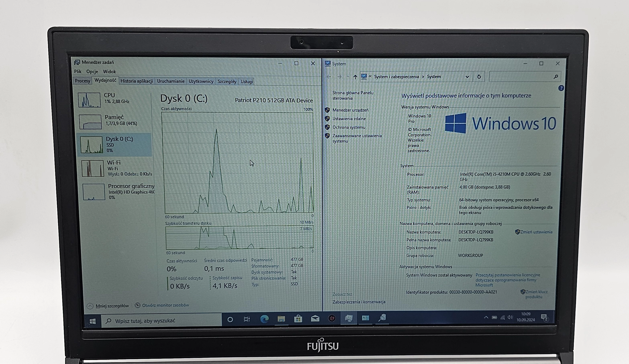Select Pamięć memory performance entry
Screen dimensions: 629x364
pos(115,121)
